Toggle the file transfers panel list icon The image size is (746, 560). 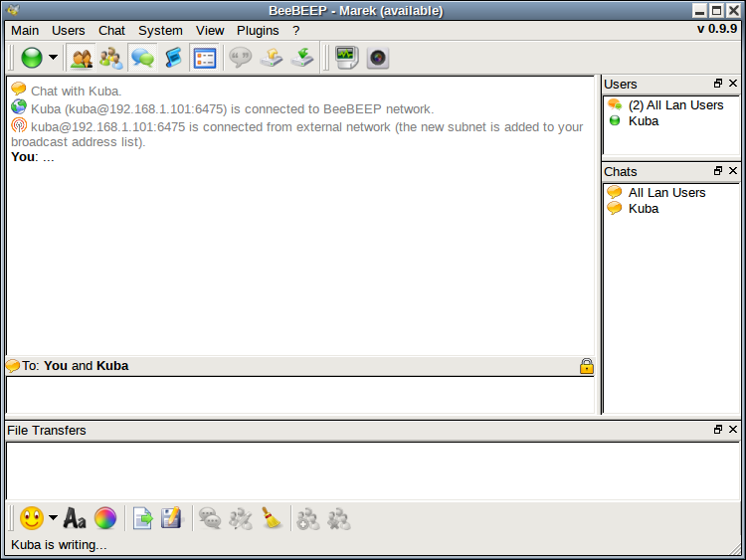(205, 58)
